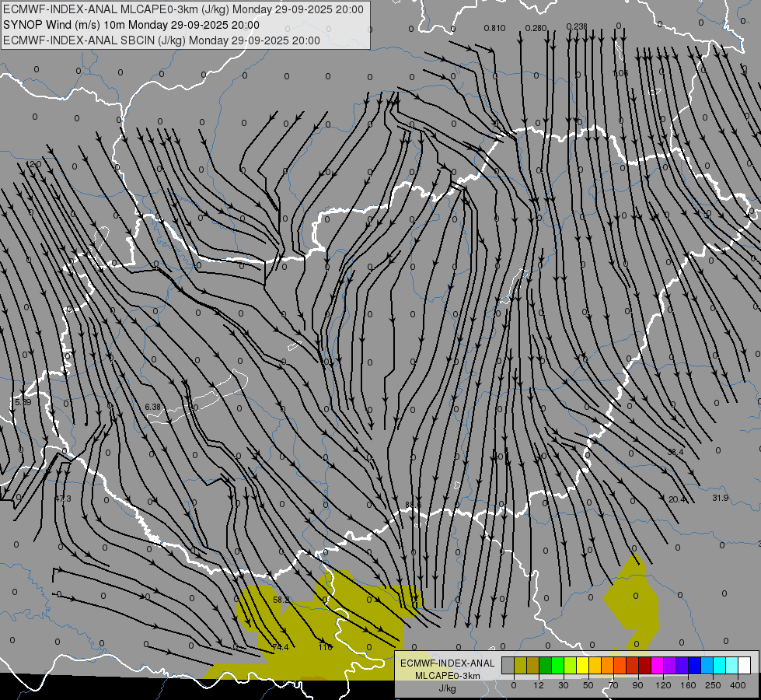The width and height of the screenshot is (761, 700).
Task: Click the pure blue legend swatch
Action: pyautogui.click(x=695, y=666)
